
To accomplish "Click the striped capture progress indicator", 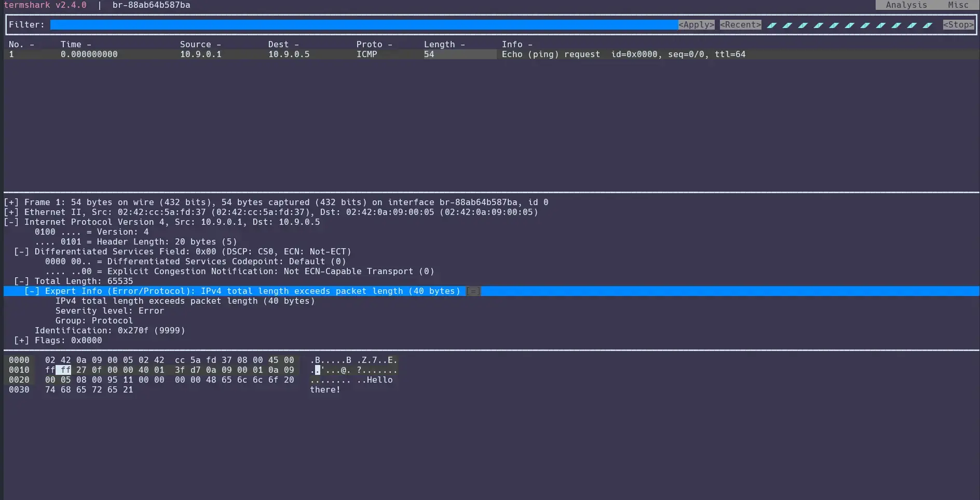I will coord(850,25).
